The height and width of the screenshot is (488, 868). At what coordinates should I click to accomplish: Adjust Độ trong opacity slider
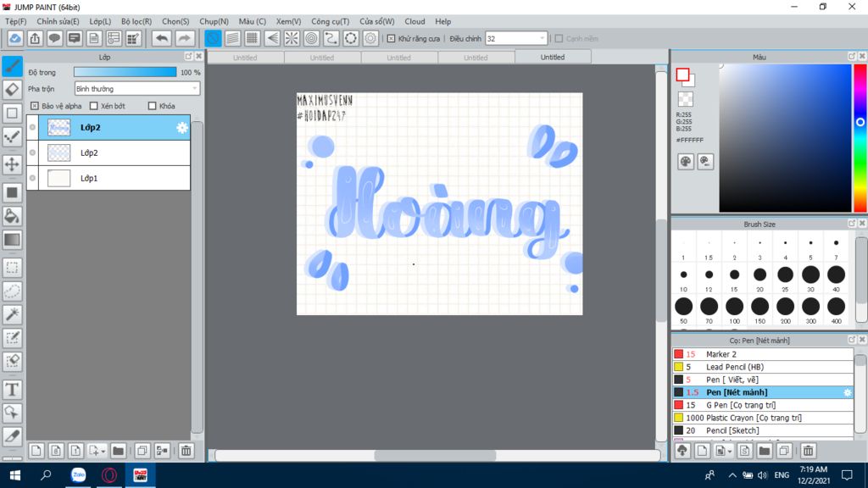pos(125,72)
